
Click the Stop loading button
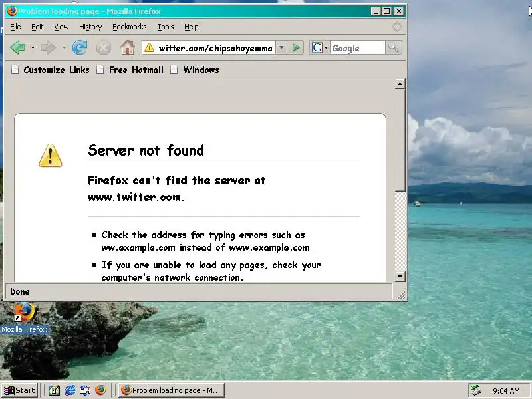tap(104, 47)
